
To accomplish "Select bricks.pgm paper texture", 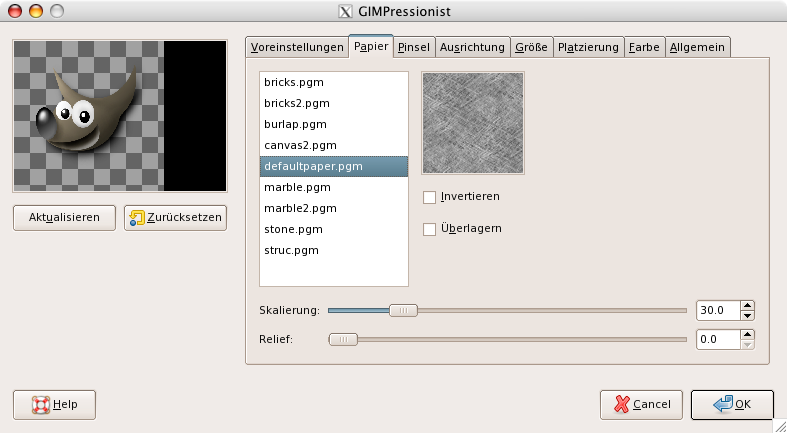I will point(334,82).
